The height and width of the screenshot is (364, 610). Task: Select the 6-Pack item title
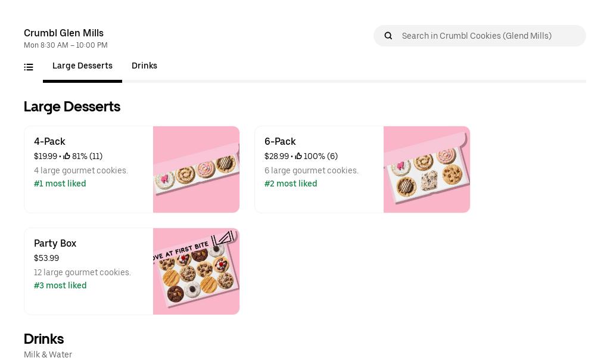[280, 142]
